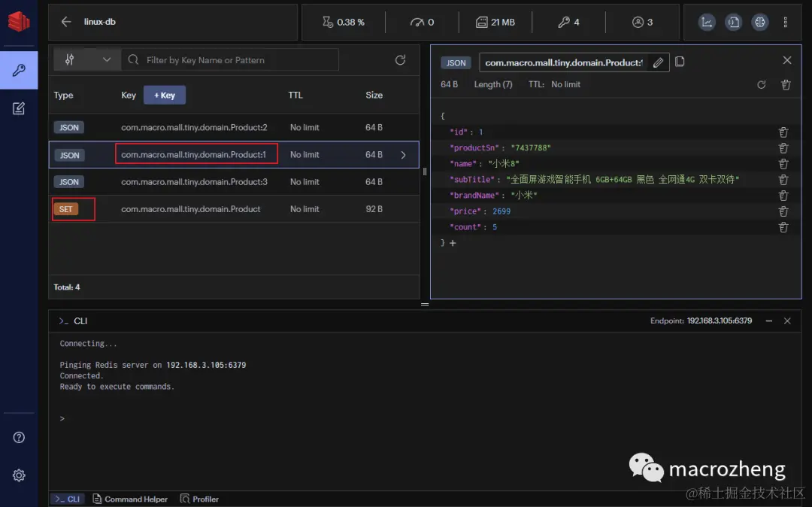This screenshot has height=507, width=812.
Task: Select key com.macro.mall.tiny.domain.Product:3
Action: [194, 182]
